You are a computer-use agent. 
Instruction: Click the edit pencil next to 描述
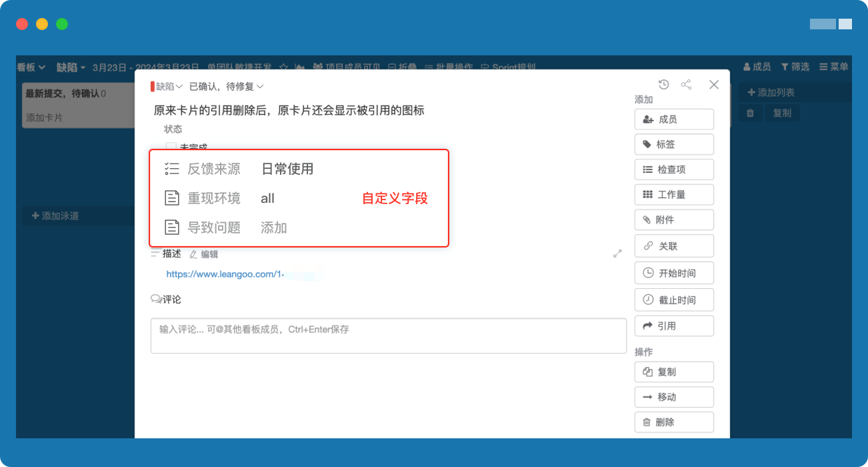click(204, 254)
